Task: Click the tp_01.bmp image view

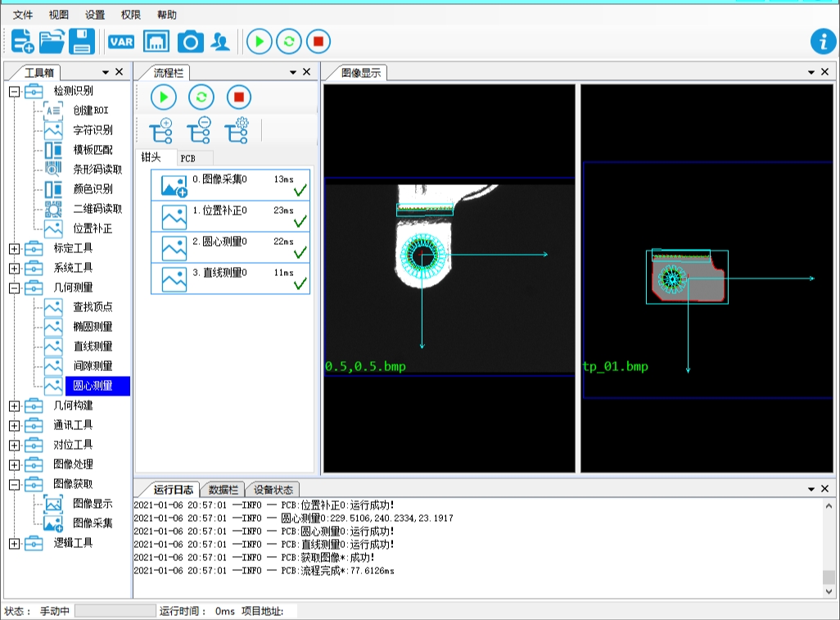Action: pos(707,278)
